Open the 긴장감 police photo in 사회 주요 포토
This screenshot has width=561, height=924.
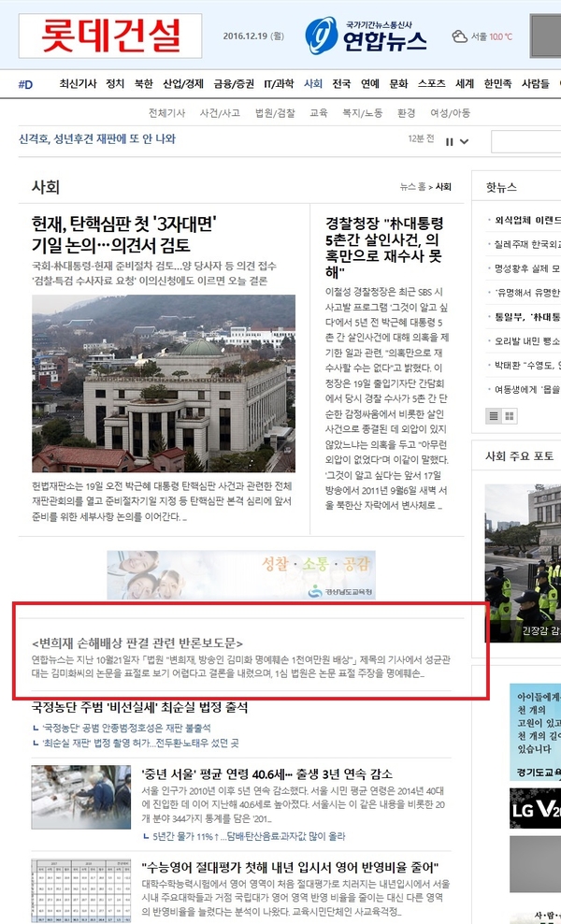(x=523, y=563)
